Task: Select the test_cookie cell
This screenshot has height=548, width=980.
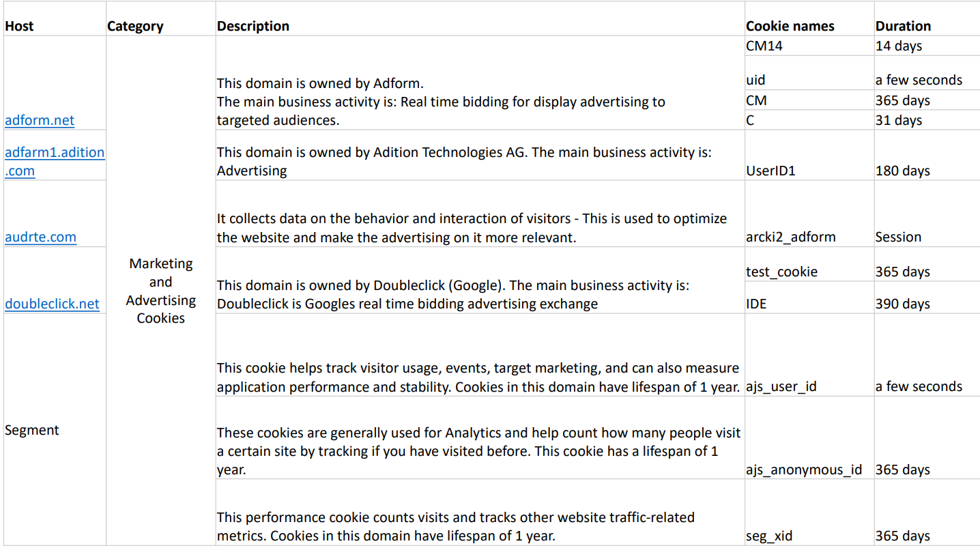Action: coord(809,264)
